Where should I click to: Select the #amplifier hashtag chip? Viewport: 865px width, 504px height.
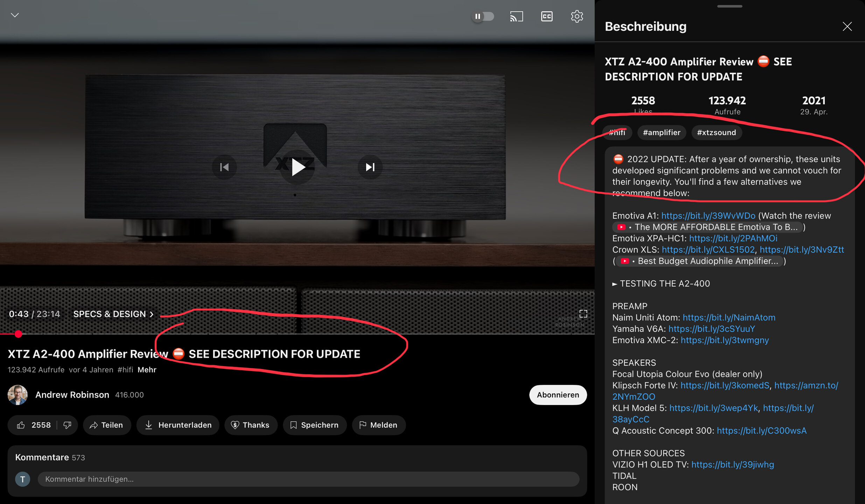coord(661,132)
